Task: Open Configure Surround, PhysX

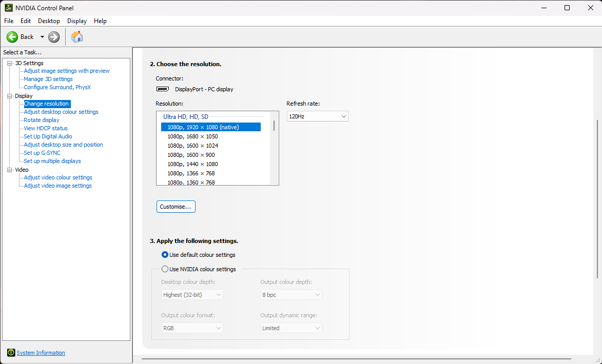Action: pyautogui.click(x=57, y=87)
